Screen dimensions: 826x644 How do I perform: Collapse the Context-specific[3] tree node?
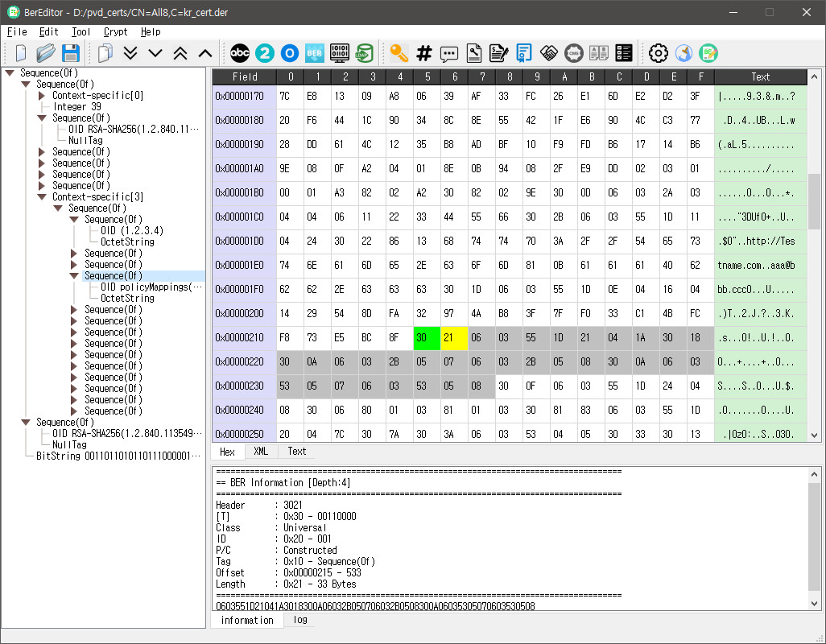pyautogui.click(x=43, y=197)
